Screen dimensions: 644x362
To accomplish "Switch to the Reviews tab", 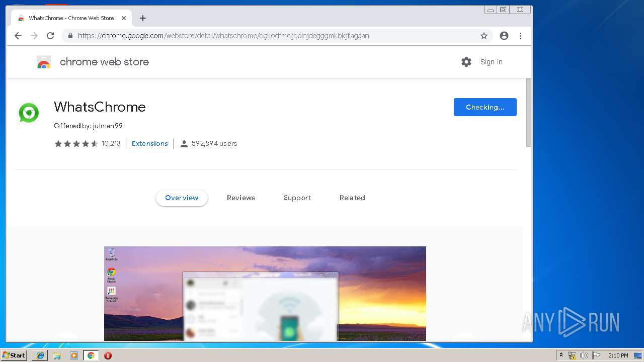I will [241, 198].
